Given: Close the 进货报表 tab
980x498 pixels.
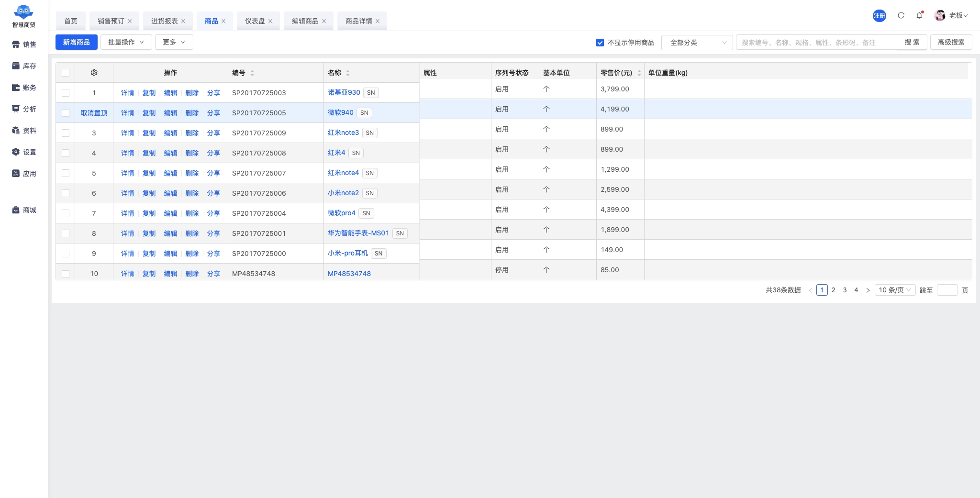Looking at the screenshot, I should 183,21.
